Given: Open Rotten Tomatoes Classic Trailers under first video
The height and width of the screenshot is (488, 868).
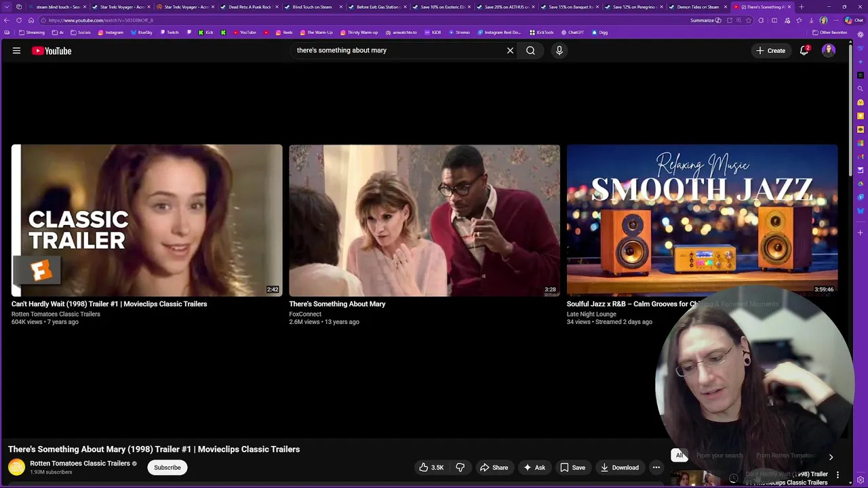Looking at the screenshot, I should coord(56,314).
